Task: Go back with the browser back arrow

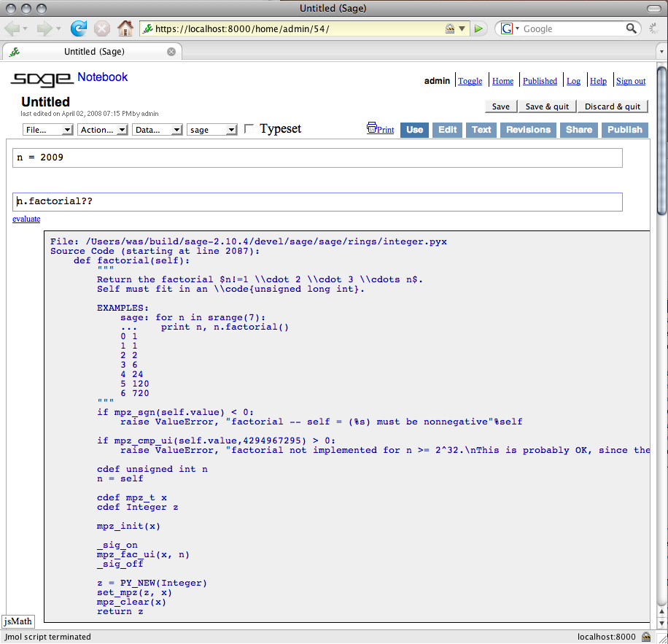Action: tap(12, 29)
